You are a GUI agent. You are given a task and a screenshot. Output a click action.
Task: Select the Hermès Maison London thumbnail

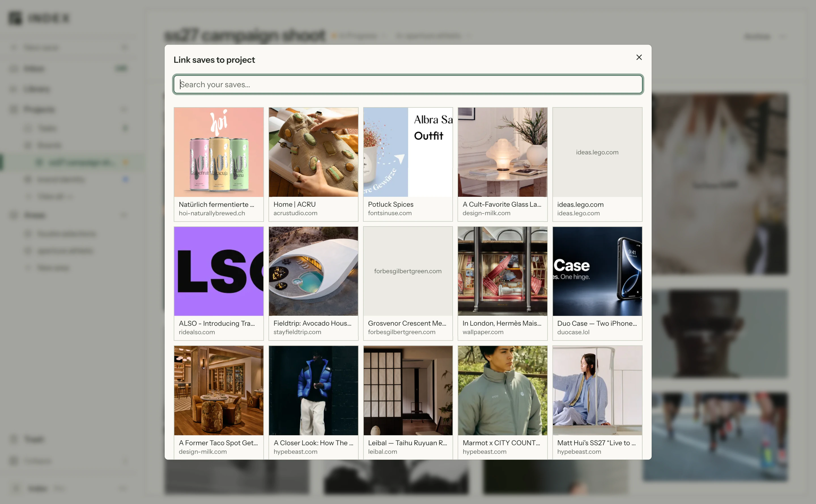click(503, 271)
